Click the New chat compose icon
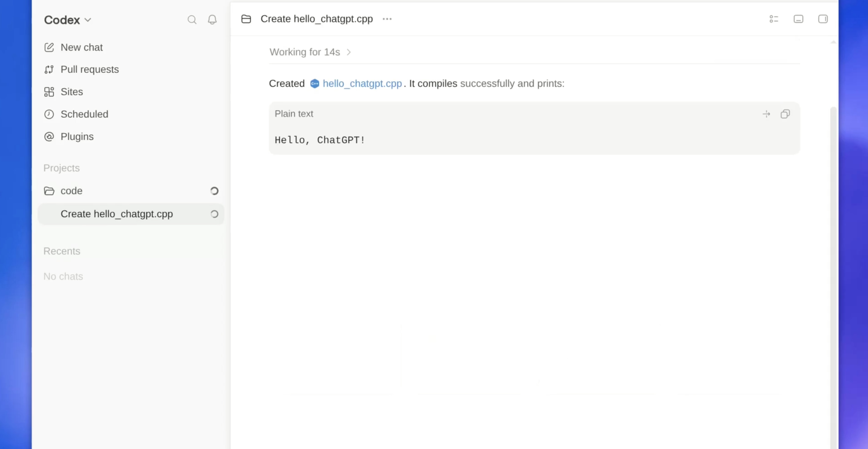This screenshot has width=868, height=449. [x=49, y=47]
